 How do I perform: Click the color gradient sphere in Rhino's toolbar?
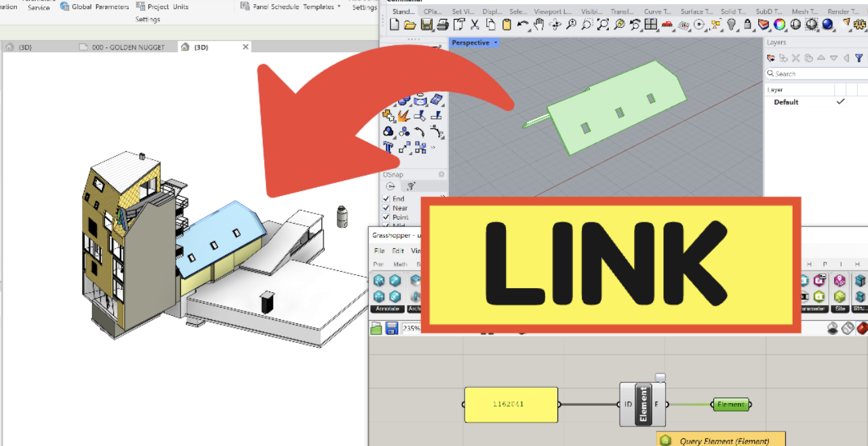pyautogui.click(x=780, y=24)
